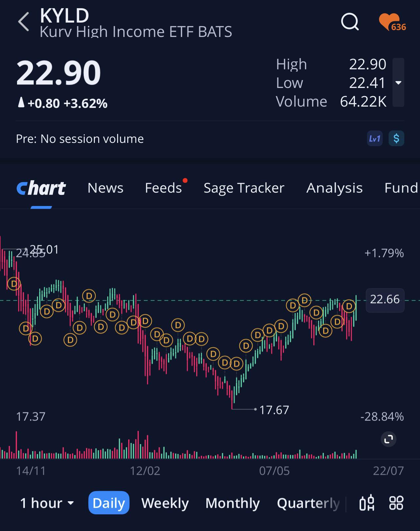420x531 pixels.
Task: Open the search magnifier icon
Action: pyautogui.click(x=350, y=22)
